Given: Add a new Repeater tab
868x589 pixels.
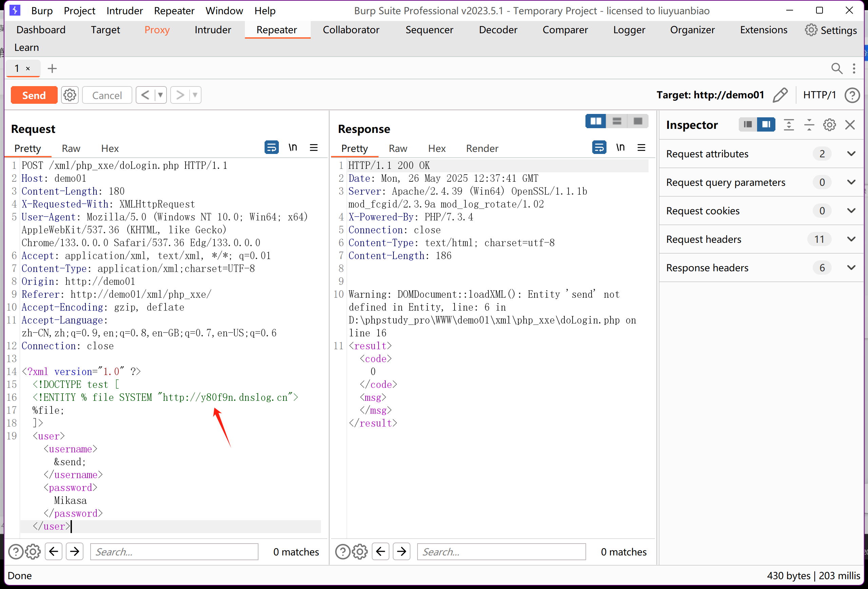Looking at the screenshot, I should click(x=52, y=68).
